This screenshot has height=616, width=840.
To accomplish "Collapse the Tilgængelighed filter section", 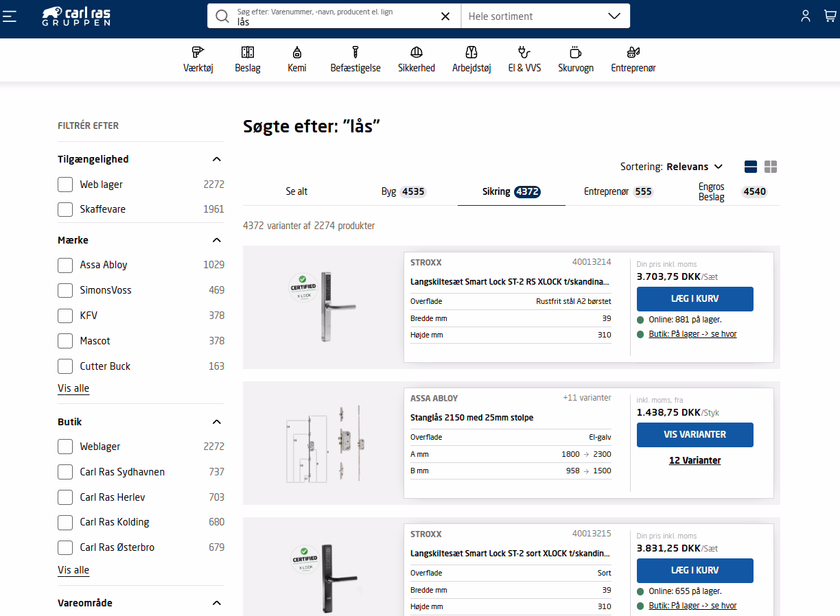I will pyautogui.click(x=217, y=159).
